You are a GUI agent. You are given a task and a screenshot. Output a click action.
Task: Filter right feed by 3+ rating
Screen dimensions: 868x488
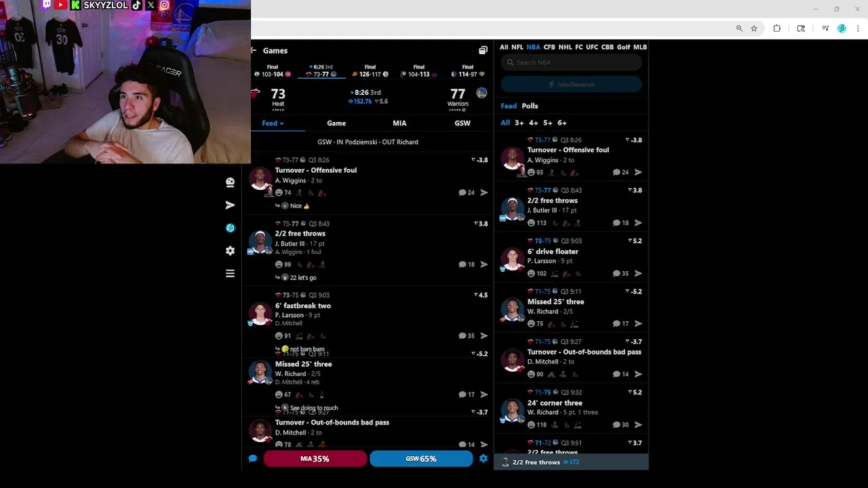pos(519,123)
